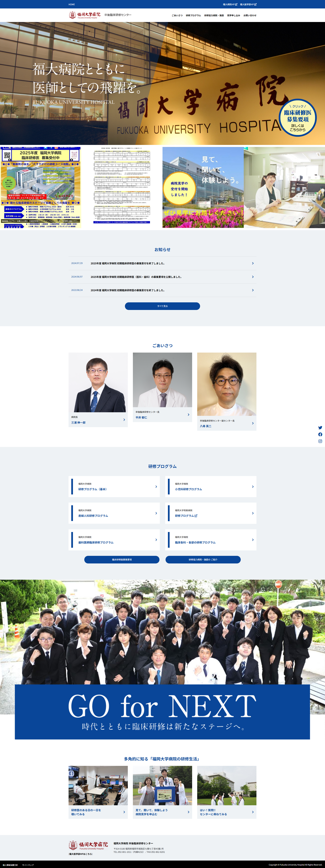
Task: Open the Facebook icon in the side bar
Action: 320,434
